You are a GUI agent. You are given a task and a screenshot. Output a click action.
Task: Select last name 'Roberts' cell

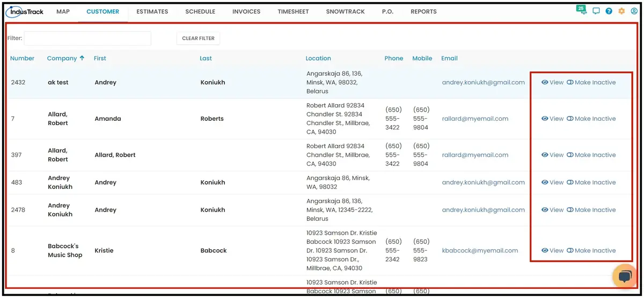coord(212,119)
